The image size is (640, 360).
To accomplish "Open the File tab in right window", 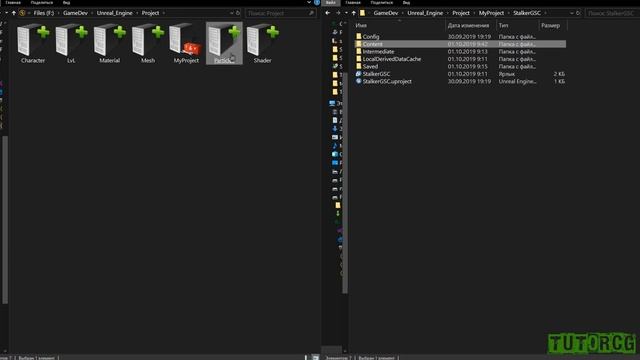I will click(331, 2).
